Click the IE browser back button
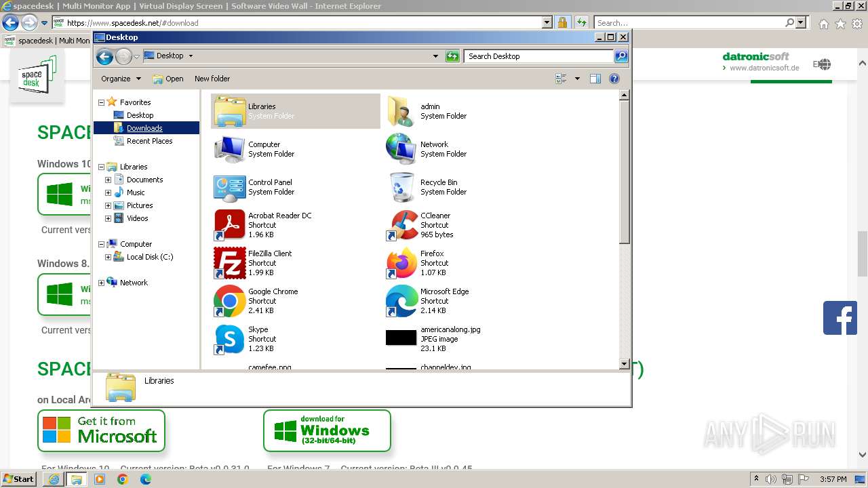 (x=10, y=23)
